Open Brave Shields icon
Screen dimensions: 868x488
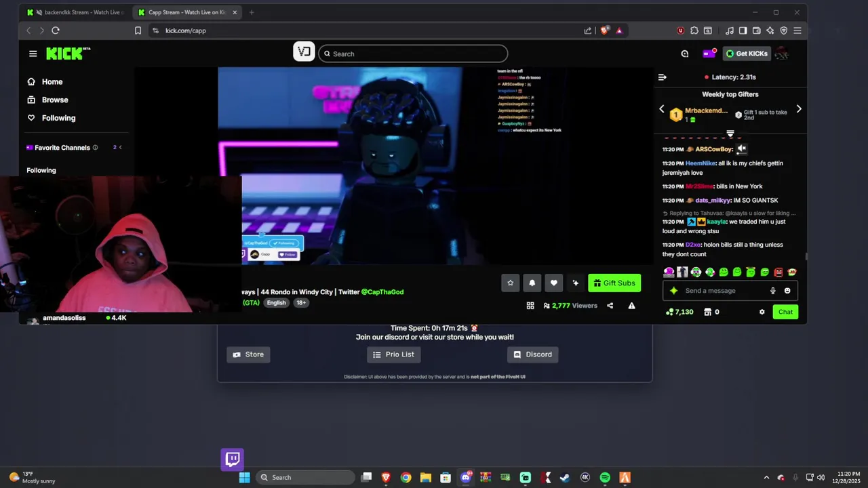click(605, 30)
